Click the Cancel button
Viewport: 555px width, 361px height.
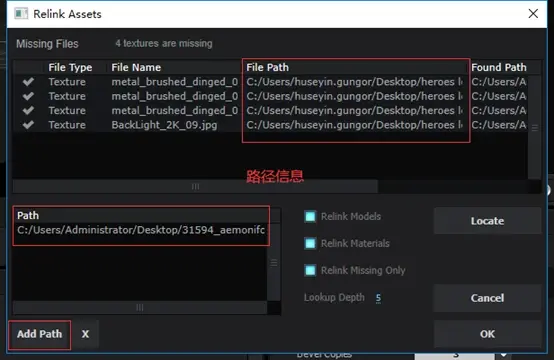487,298
